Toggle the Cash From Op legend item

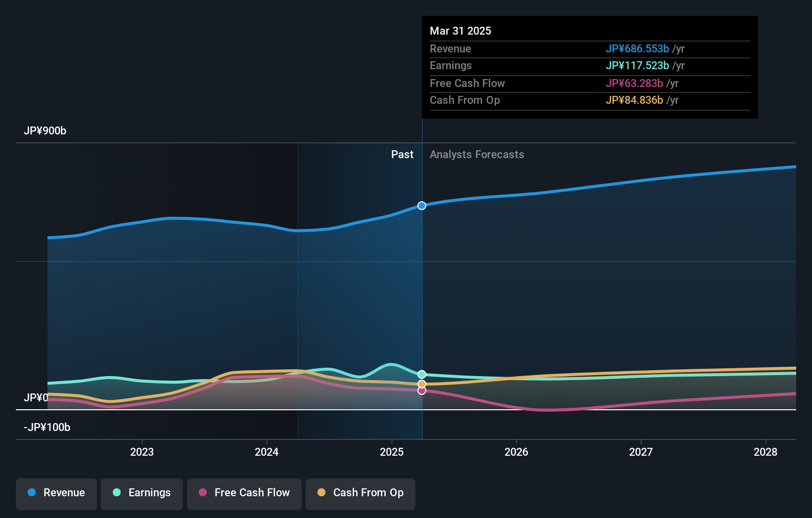click(x=360, y=493)
